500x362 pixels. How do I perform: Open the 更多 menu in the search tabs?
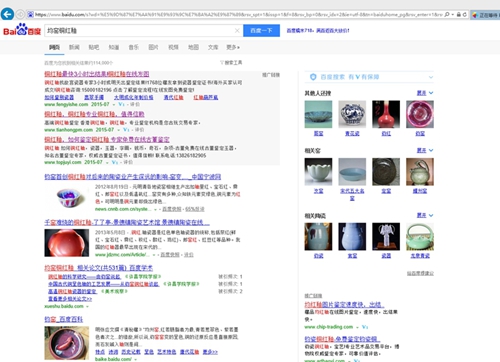click(x=233, y=47)
